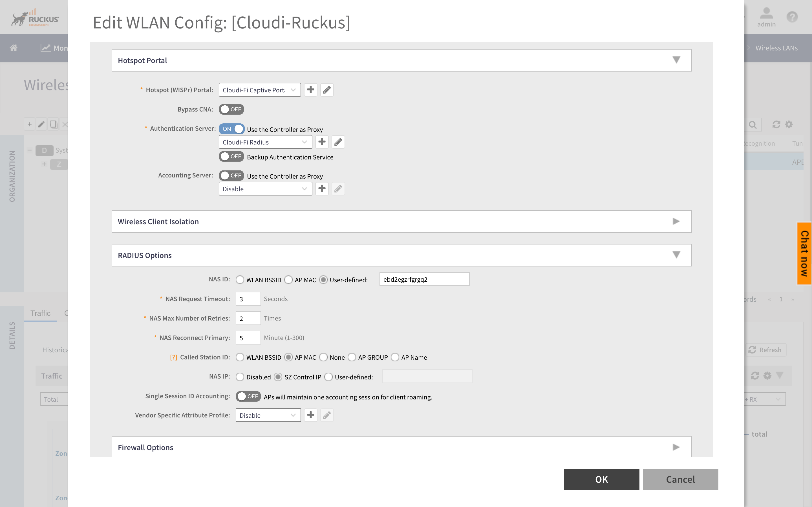Open the Wireless LANs breadcrumb
The image size is (812, 507).
[x=776, y=48]
